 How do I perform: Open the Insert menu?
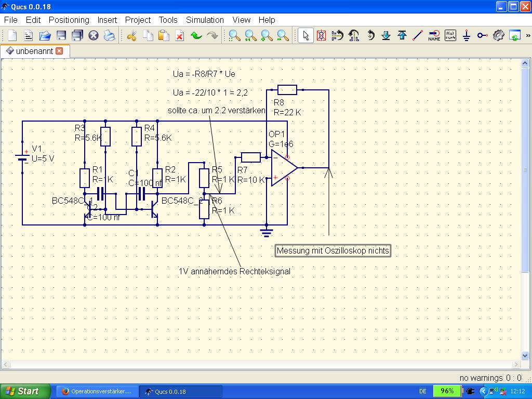pyautogui.click(x=107, y=20)
